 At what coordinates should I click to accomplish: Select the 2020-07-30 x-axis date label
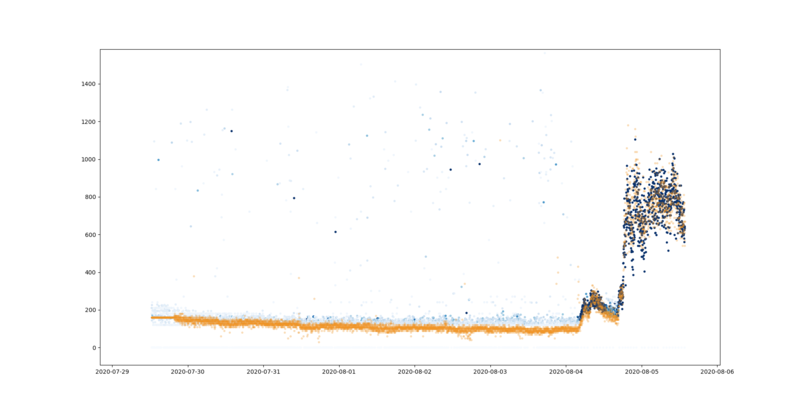188,372
